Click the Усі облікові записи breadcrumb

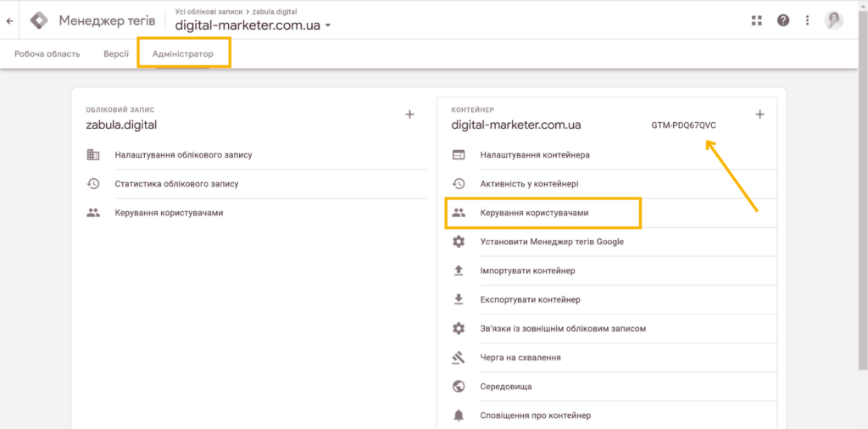(209, 12)
